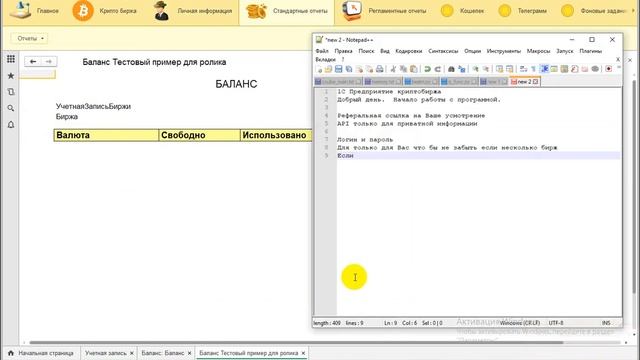This screenshot has height=360, width=640.
Task: Open the Вкладки menu in Notepad++
Action: tap(325, 60)
